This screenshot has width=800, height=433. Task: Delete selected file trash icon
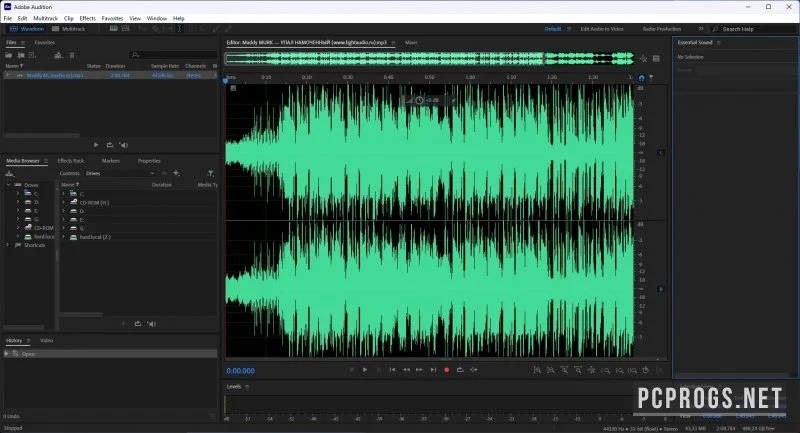[71, 55]
